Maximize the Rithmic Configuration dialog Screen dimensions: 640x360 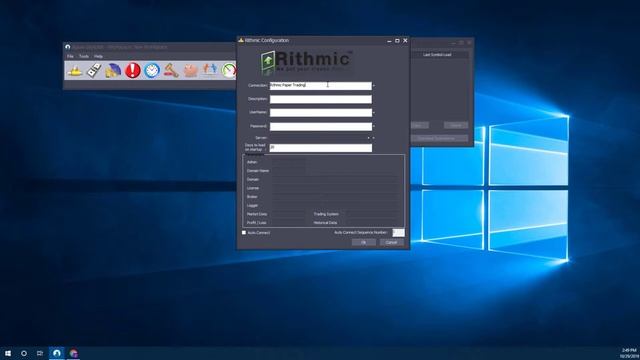(x=397, y=40)
